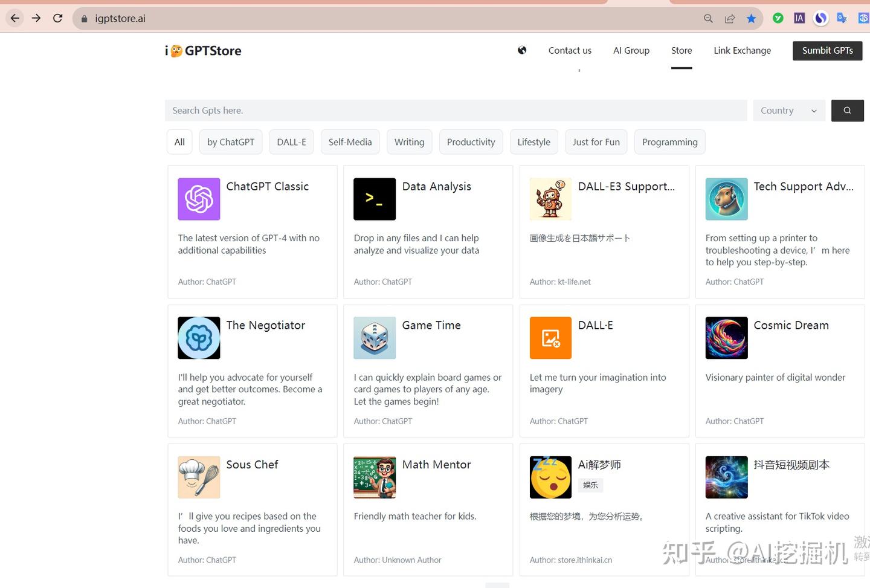Go forward using the browser forward arrow

(x=36, y=18)
